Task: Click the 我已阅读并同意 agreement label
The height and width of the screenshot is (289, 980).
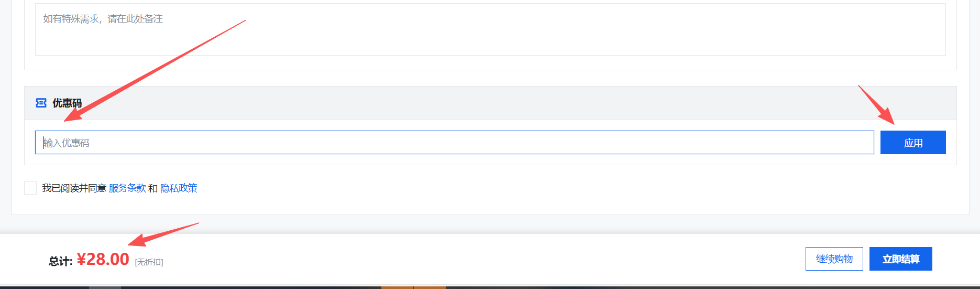Action: coord(74,188)
